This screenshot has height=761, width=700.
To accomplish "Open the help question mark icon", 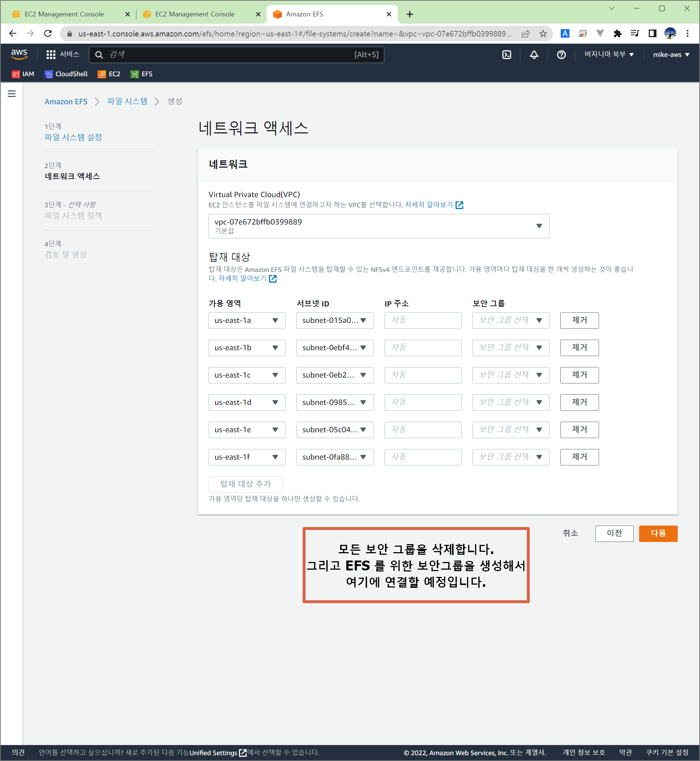I will coord(561,55).
